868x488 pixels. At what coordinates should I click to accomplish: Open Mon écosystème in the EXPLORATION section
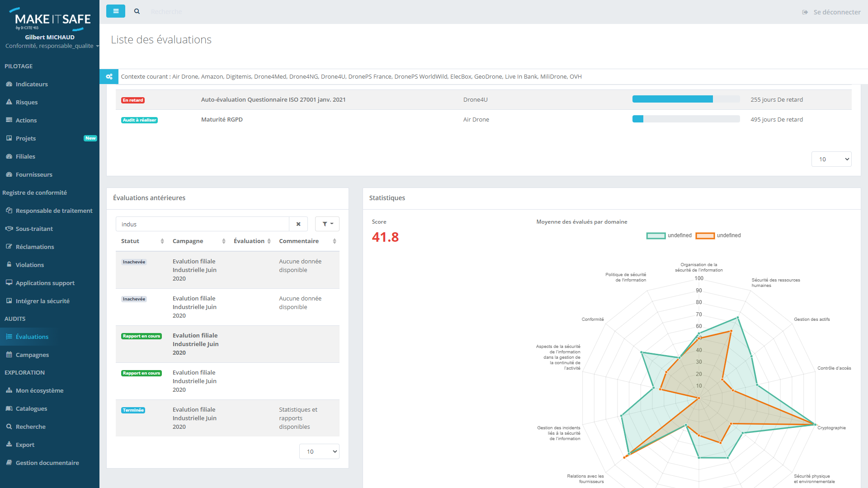(x=39, y=390)
